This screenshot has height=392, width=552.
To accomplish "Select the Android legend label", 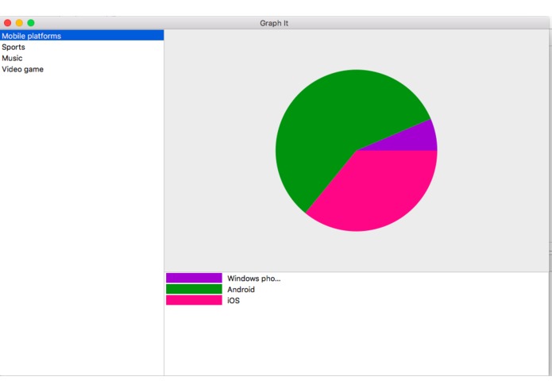I will [241, 290].
